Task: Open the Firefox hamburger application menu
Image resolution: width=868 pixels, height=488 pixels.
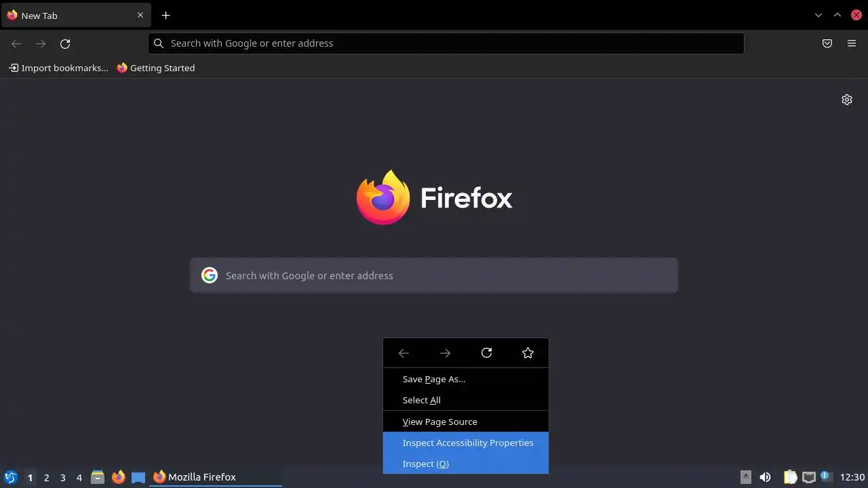Action: coord(852,43)
